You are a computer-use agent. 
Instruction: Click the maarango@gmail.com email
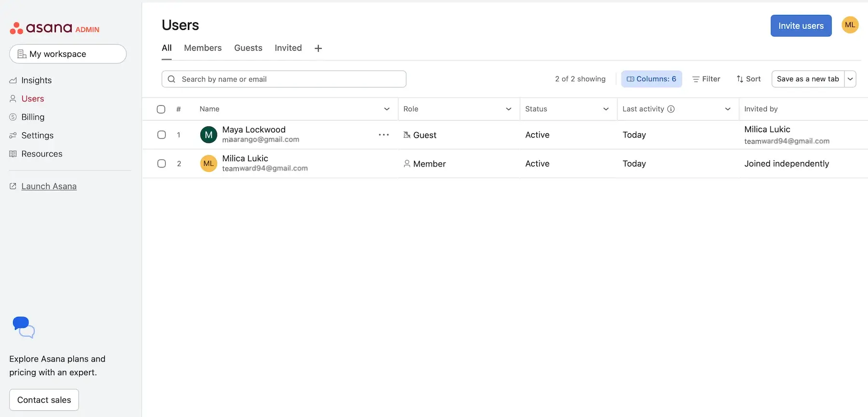(260, 140)
